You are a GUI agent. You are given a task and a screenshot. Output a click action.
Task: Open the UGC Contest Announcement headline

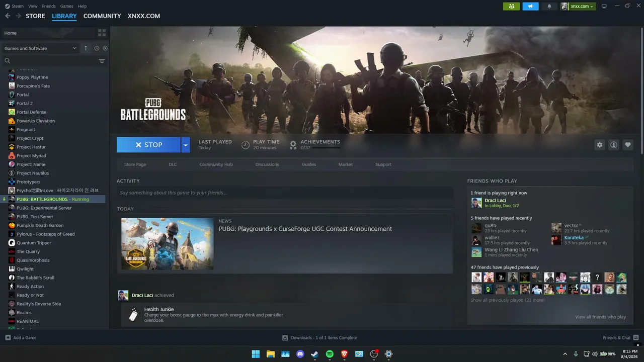[x=305, y=229]
